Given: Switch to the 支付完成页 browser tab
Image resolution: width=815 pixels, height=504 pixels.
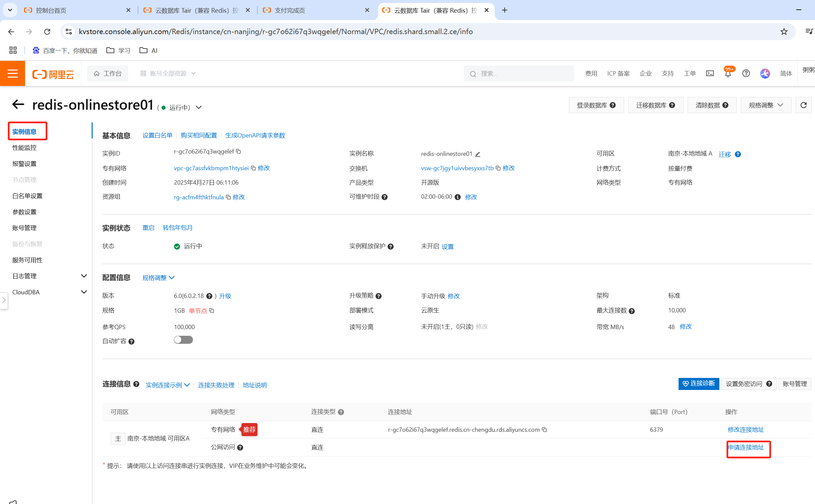Looking at the screenshot, I should point(290,10).
